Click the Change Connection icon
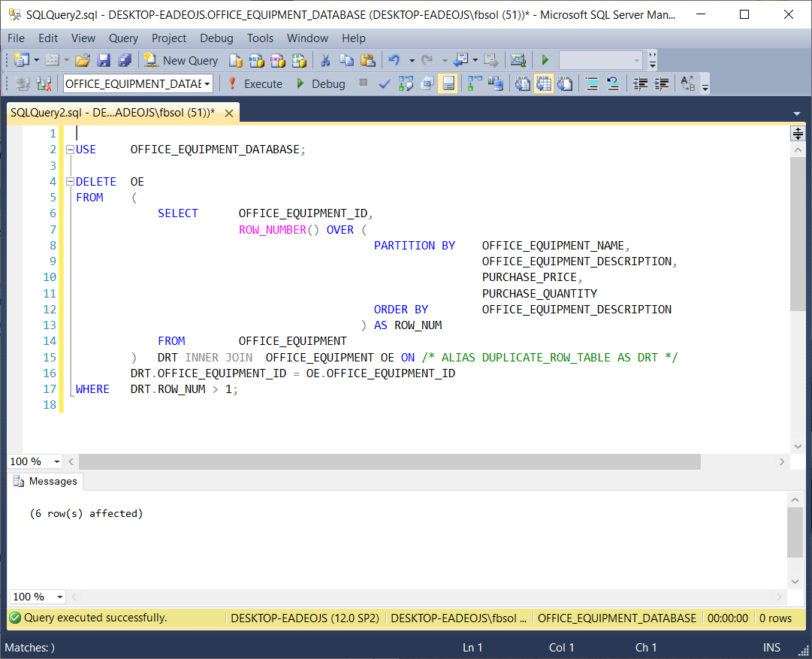The width and height of the screenshot is (812, 659). tap(44, 83)
